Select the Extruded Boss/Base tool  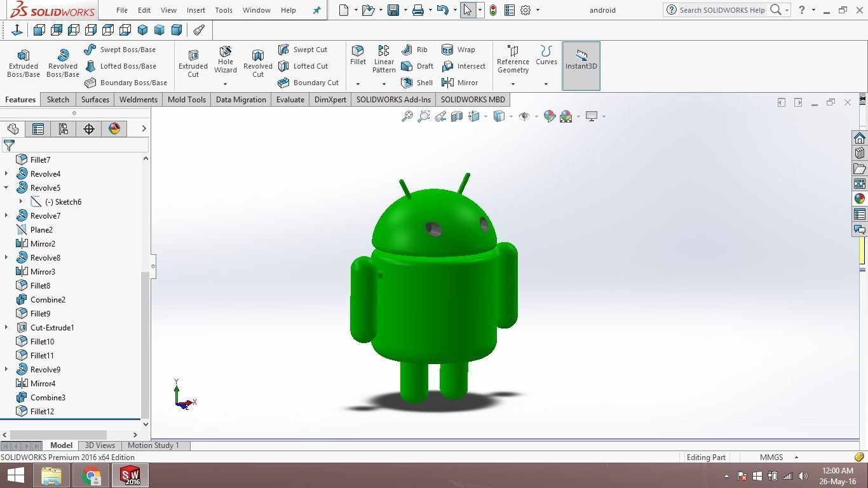pos(24,64)
